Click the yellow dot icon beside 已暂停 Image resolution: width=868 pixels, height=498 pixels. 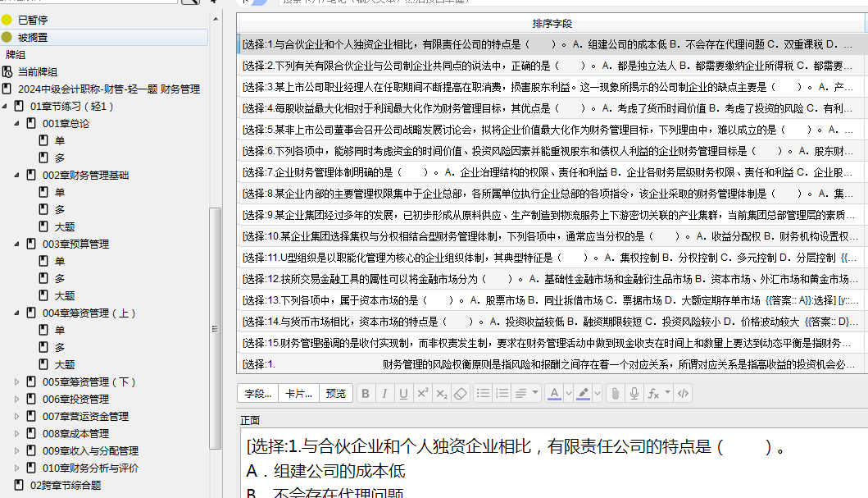[7, 20]
